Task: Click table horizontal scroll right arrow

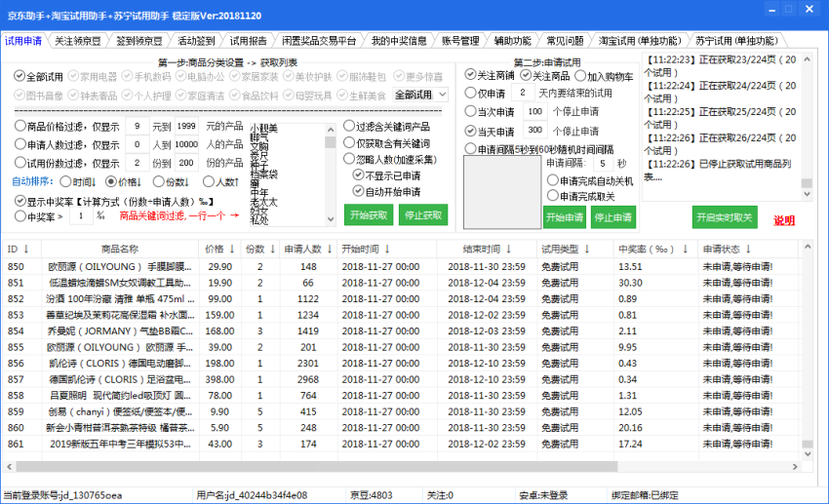Action: [795, 467]
